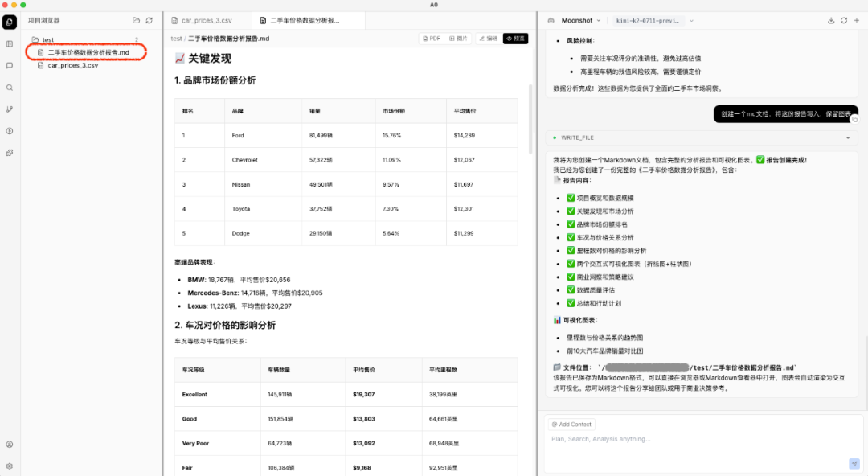Copy the user message with the copy icon
The image size is (868, 476).
(x=854, y=119)
